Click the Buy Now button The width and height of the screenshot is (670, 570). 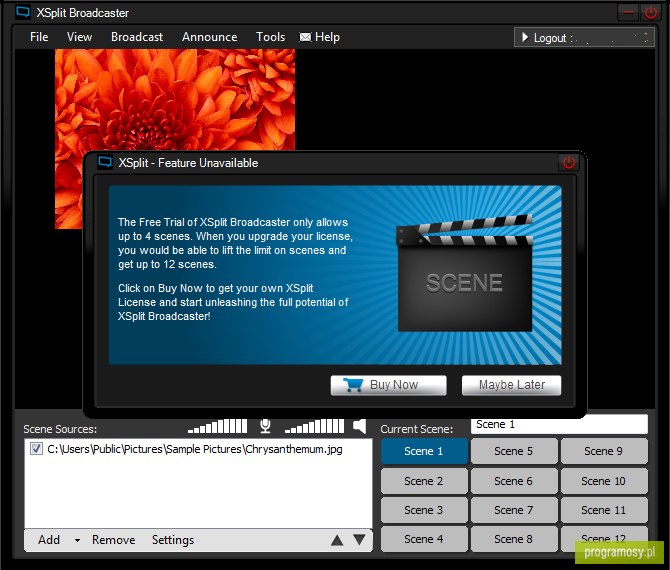click(x=388, y=385)
